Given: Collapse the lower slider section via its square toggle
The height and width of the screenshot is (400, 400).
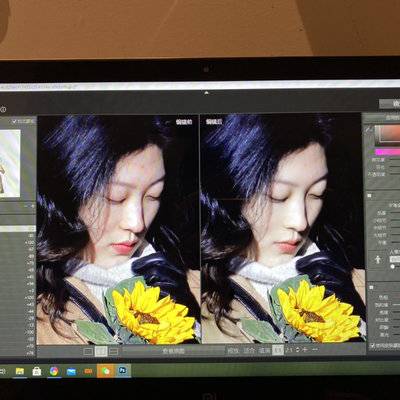Looking at the screenshot, I should coord(371,287).
